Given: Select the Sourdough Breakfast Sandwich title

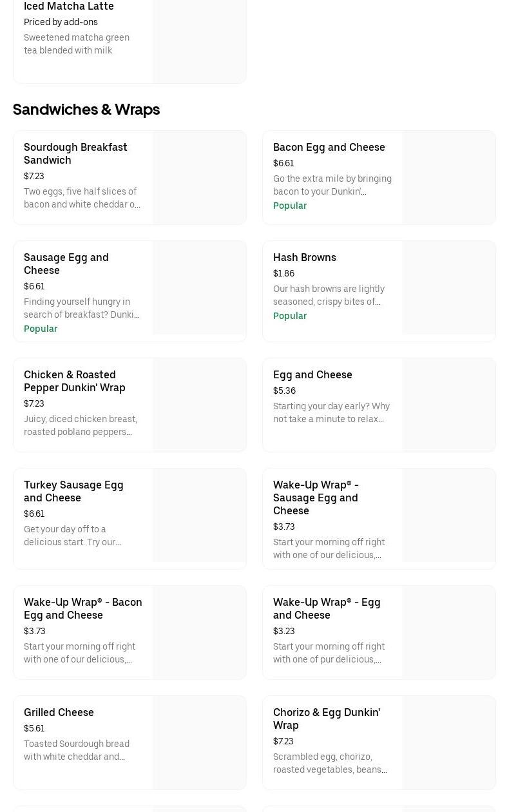Looking at the screenshot, I should (75, 153).
